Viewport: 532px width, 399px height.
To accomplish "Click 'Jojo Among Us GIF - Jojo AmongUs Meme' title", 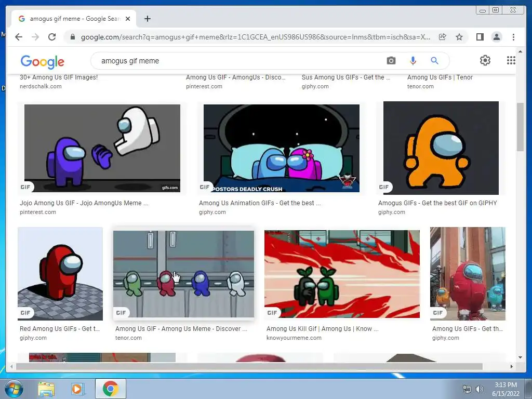I will pyautogui.click(x=84, y=203).
